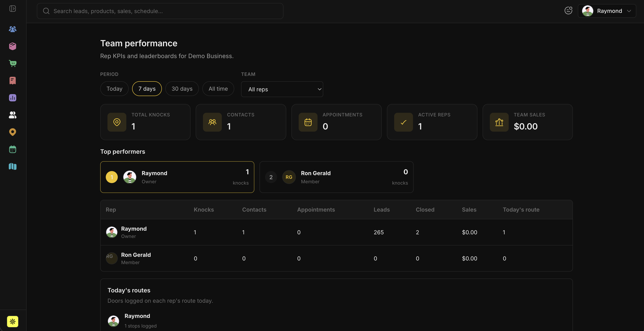644x331 pixels.
Task: Click Raymond's name under Today's routes
Action: tap(137, 316)
